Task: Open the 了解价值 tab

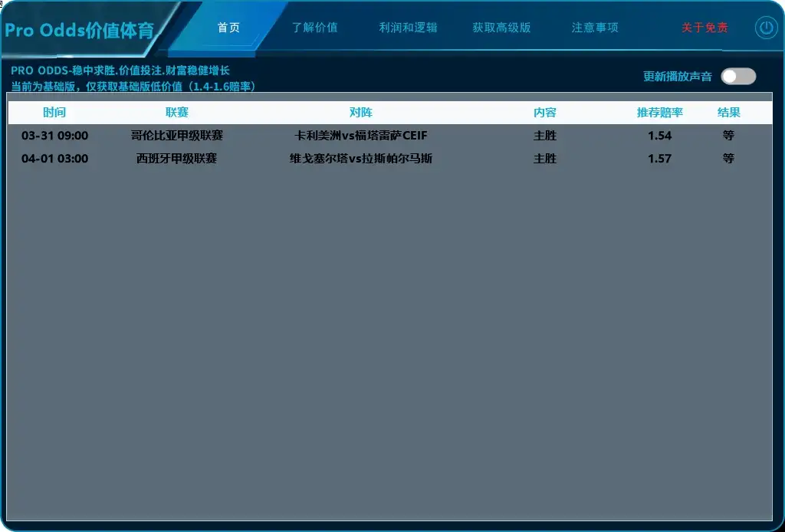Action: (318, 25)
